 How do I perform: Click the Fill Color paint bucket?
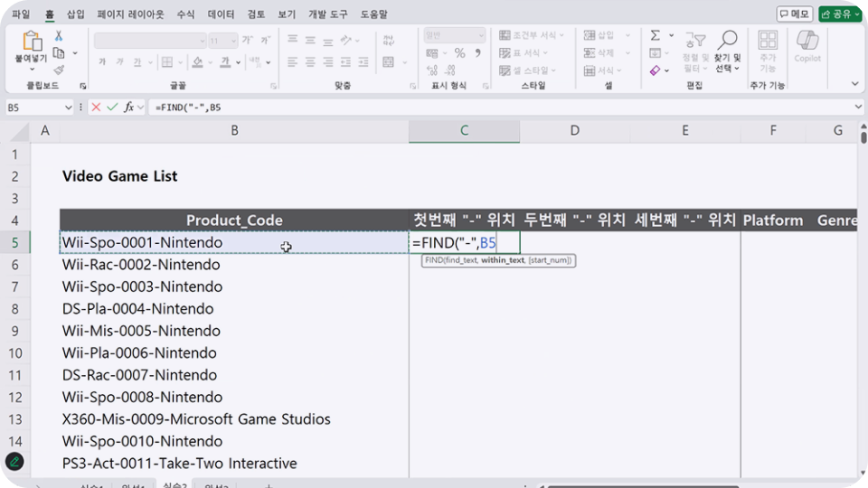[198, 62]
